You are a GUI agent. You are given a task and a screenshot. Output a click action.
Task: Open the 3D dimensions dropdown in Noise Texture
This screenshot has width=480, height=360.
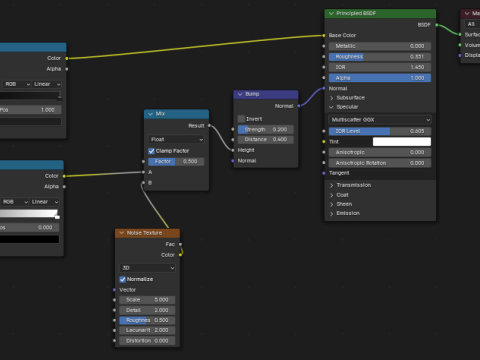point(147,268)
